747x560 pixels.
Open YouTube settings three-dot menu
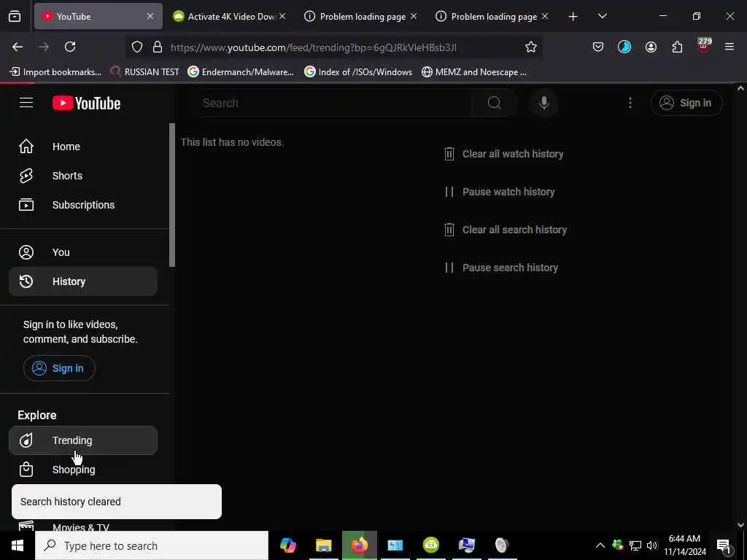coord(630,103)
